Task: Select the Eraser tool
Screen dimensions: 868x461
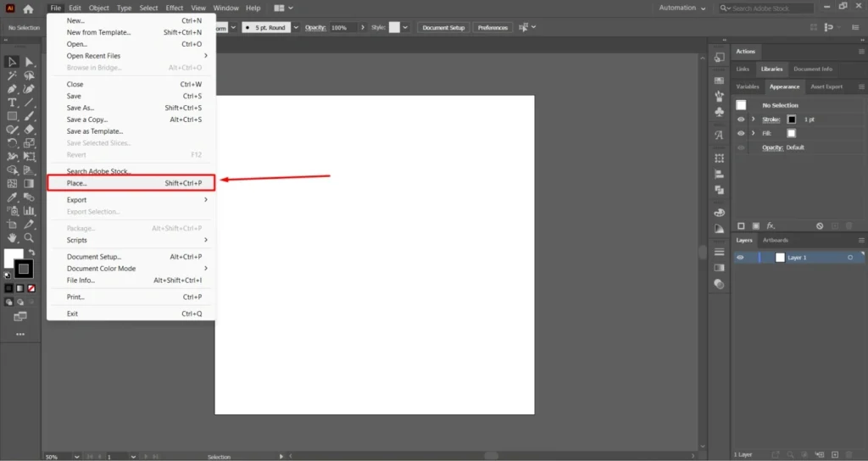Action: (x=30, y=130)
